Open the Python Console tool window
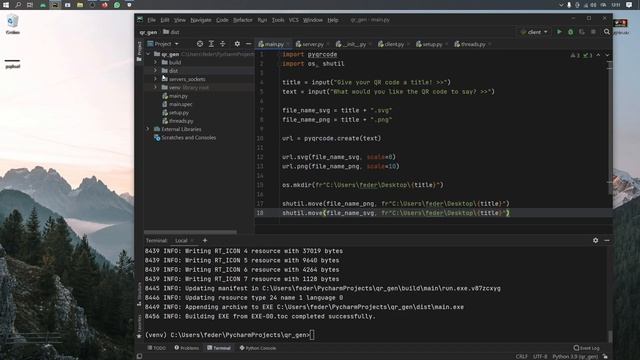This screenshot has height=360, width=640. 258,348
